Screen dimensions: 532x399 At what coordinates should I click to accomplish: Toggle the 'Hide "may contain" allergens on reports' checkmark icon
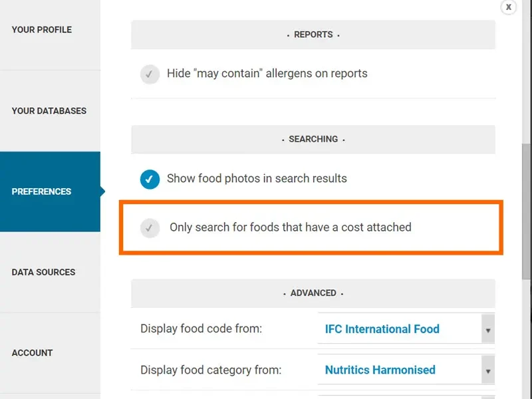tap(150, 74)
